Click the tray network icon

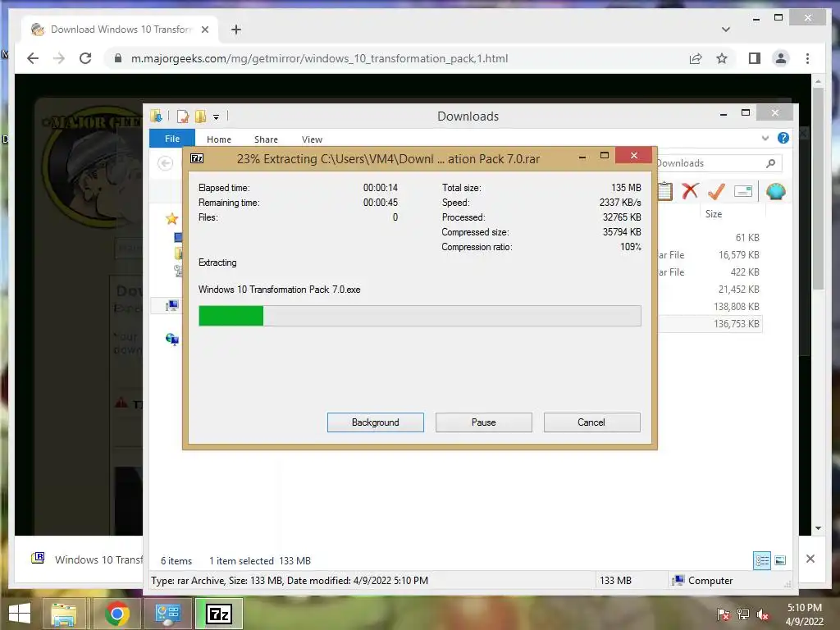pyautogui.click(x=743, y=614)
